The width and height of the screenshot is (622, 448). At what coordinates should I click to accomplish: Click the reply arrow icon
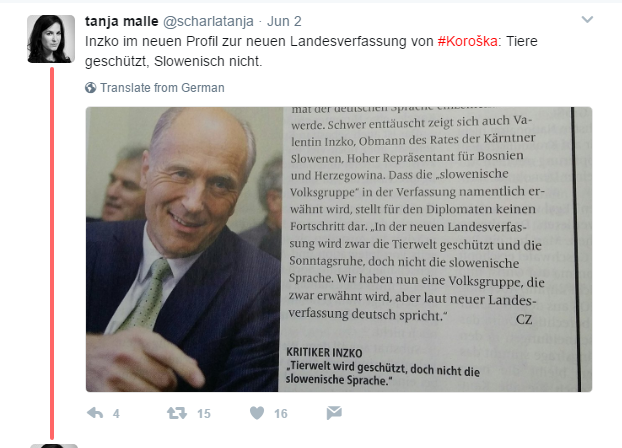pos(95,413)
